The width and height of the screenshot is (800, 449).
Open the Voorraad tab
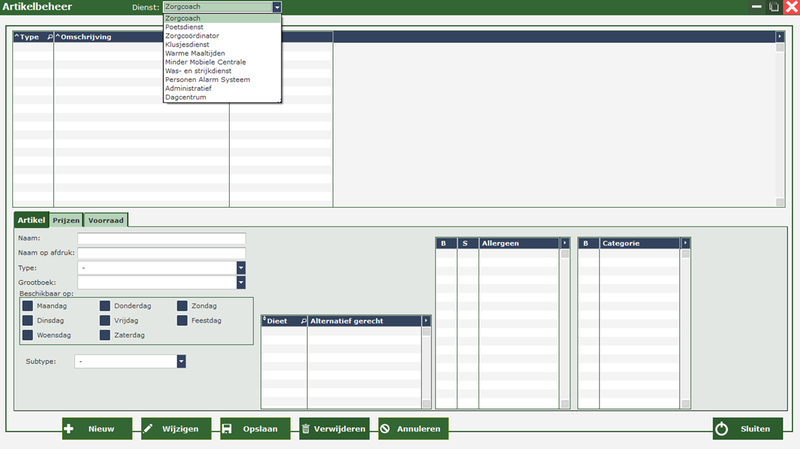pos(106,220)
